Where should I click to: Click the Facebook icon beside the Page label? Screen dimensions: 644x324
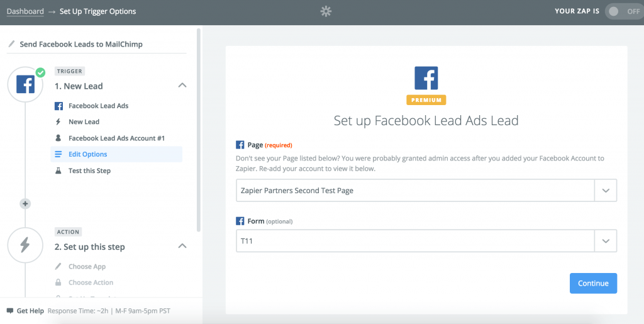pyautogui.click(x=240, y=145)
